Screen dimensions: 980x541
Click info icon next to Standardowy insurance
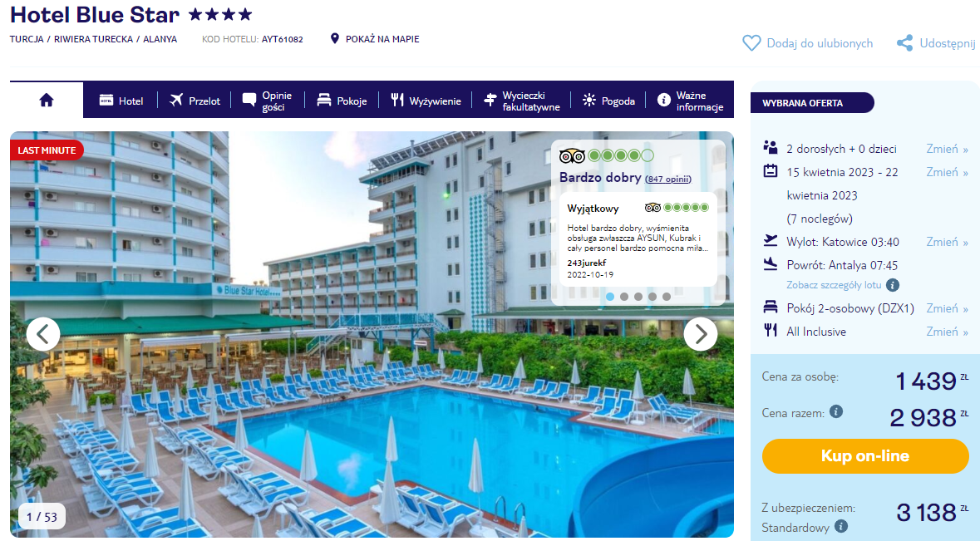click(841, 526)
